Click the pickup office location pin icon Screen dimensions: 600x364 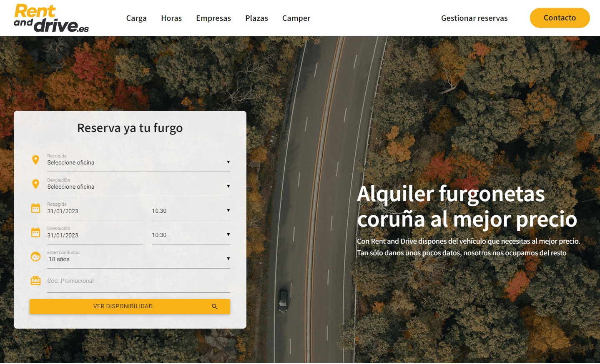coord(36,160)
